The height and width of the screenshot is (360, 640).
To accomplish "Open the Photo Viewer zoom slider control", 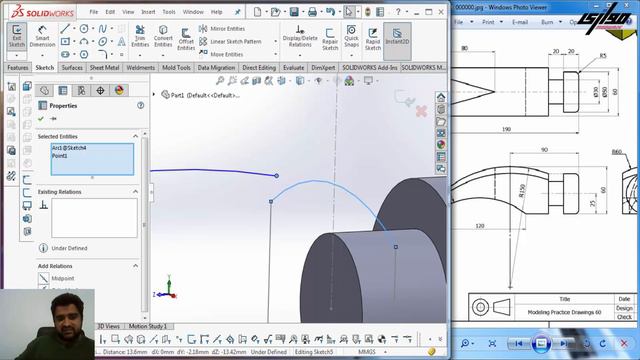I will 466,344.
